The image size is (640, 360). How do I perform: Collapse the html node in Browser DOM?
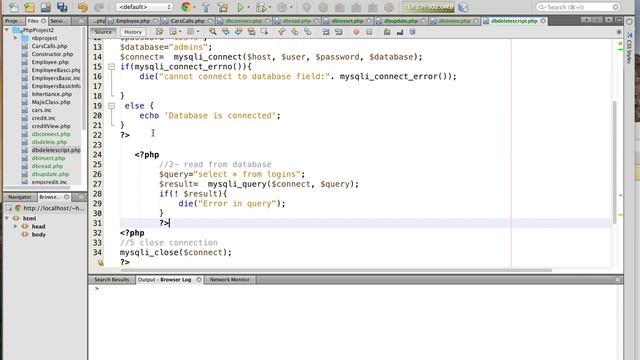(x=7, y=218)
